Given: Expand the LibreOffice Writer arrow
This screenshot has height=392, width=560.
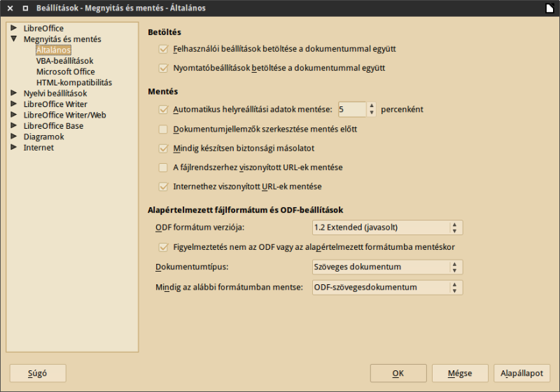Looking at the screenshot, I should (x=13, y=104).
